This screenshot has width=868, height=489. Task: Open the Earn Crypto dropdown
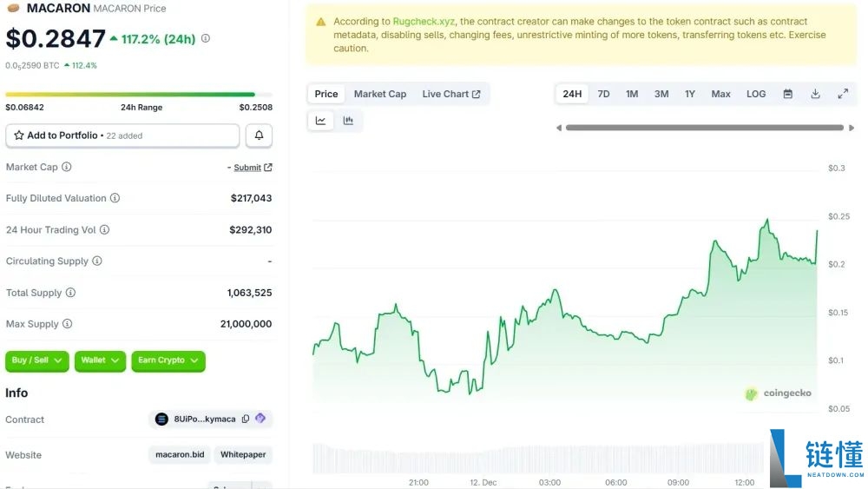point(168,360)
